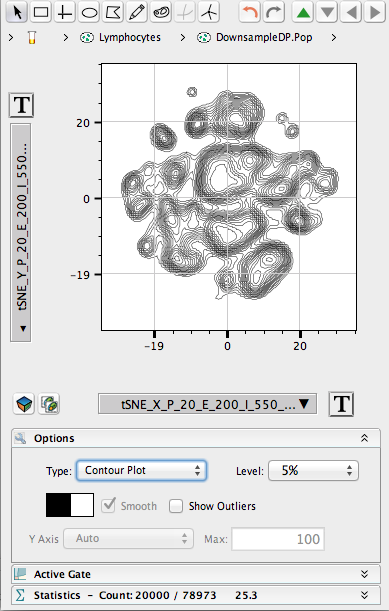Redo the last action
The height and width of the screenshot is (611, 389).
click(274, 12)
